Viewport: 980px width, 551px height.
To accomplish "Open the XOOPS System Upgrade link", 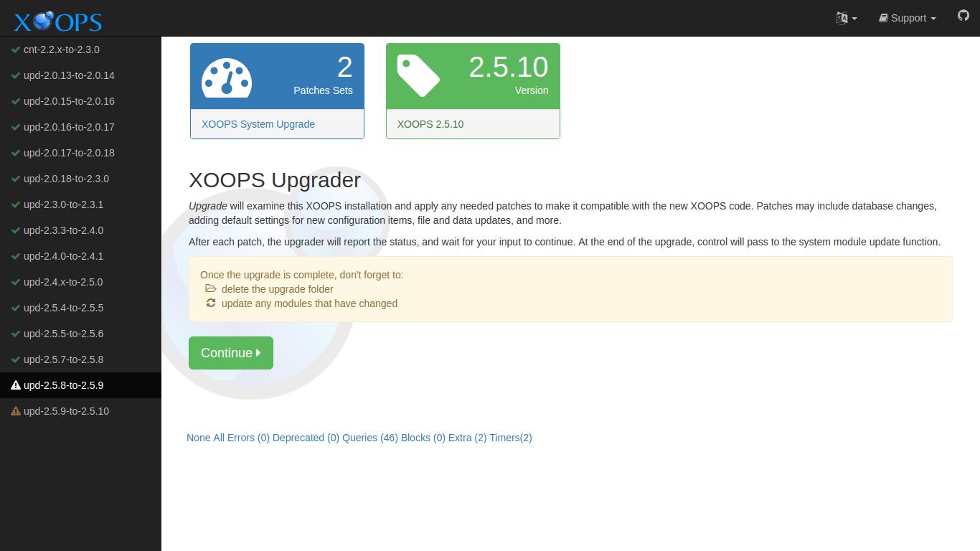I will coord(258,124).
